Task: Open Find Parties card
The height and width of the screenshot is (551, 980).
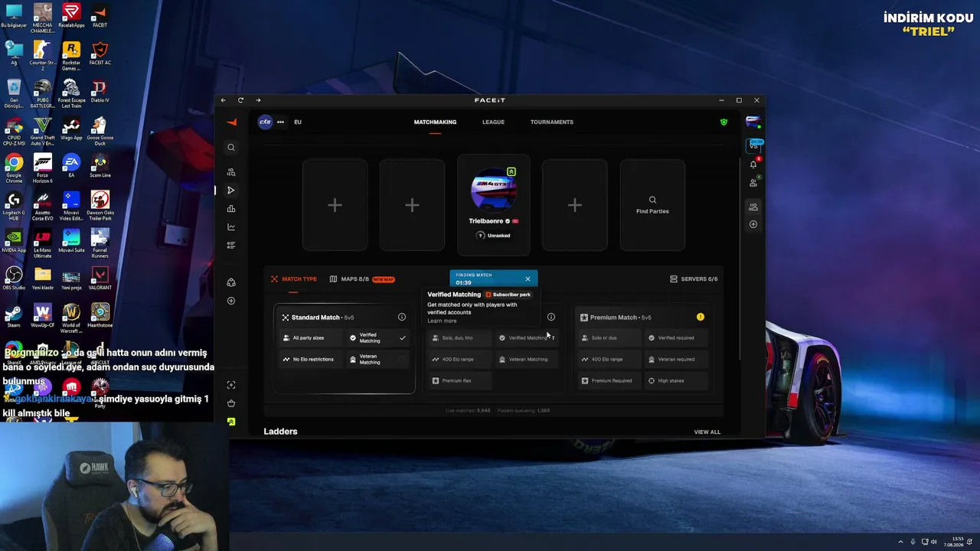Action: [x=652, y=205]
